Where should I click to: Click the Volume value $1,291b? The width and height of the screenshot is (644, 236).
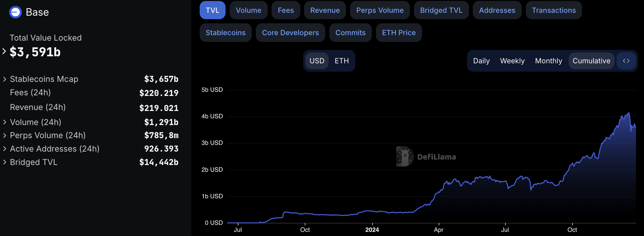(161, 122)
